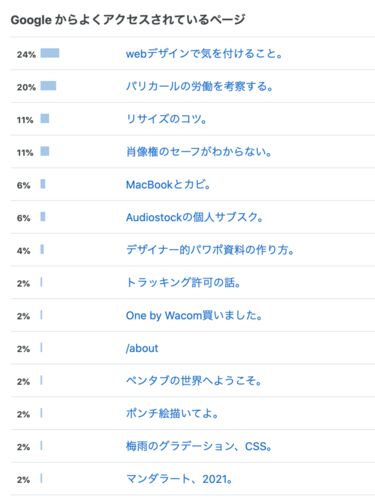Open the /about page link
The image size is (375, 500).
coord(142,348)
